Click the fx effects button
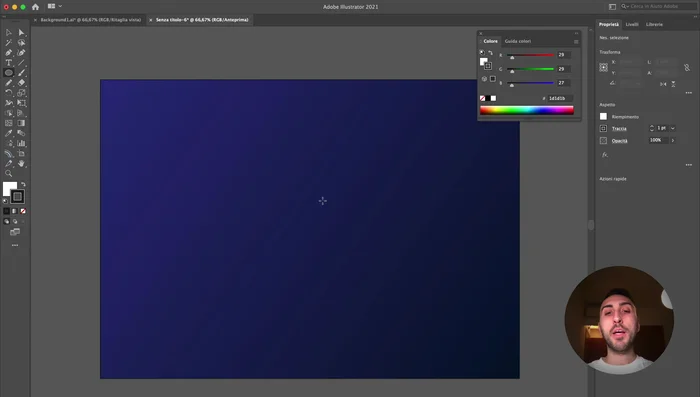 coord(604,155)
